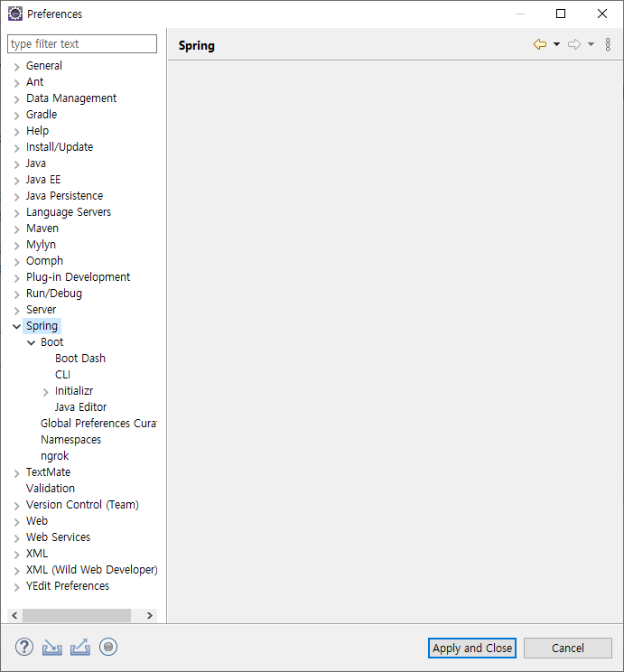Expand the Initializr node chevron
Screen dimensions: 624x672
pos(46,392)
